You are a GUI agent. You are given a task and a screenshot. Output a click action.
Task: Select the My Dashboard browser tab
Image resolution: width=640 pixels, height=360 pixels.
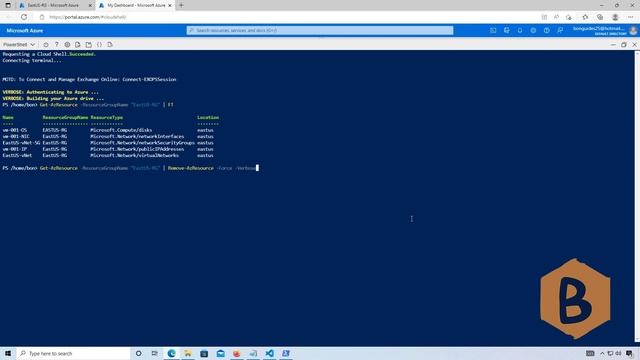point(136,5)
